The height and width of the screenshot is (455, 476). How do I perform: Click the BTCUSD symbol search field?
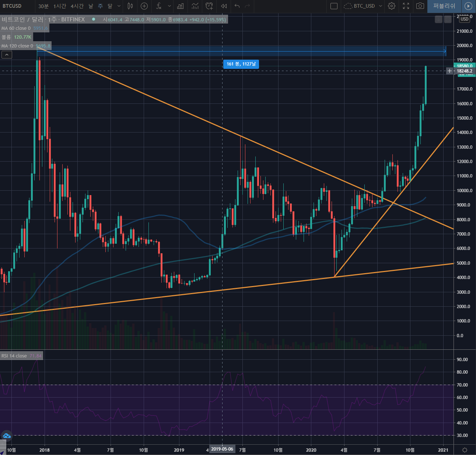pos(13,6)
